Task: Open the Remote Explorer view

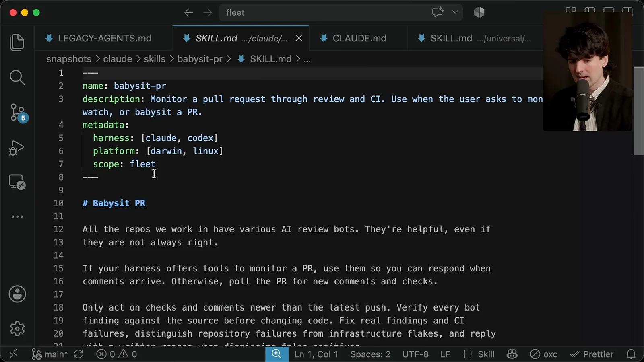Action: (x=17, y=182)
